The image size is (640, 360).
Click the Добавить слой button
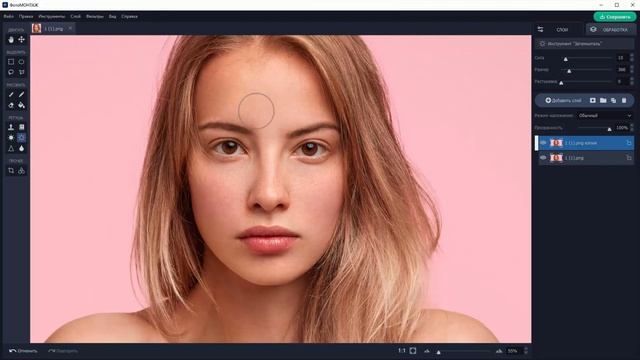pos(563,100)
